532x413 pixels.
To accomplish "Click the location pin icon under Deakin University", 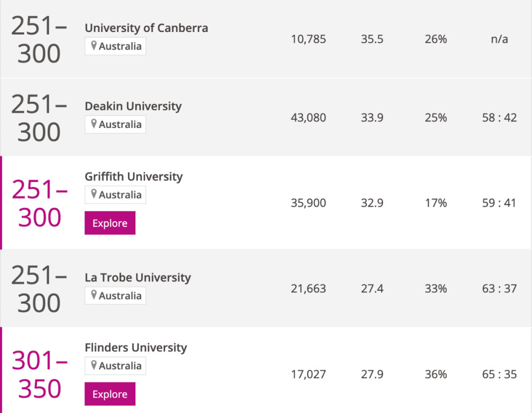I will 94,124.
